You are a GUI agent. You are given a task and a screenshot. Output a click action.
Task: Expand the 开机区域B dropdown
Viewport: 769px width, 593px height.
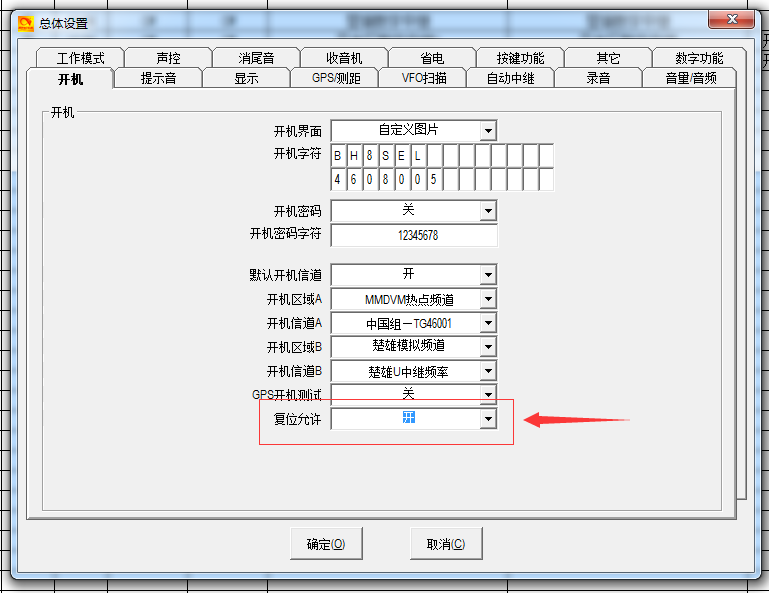(x=487, y=347)
